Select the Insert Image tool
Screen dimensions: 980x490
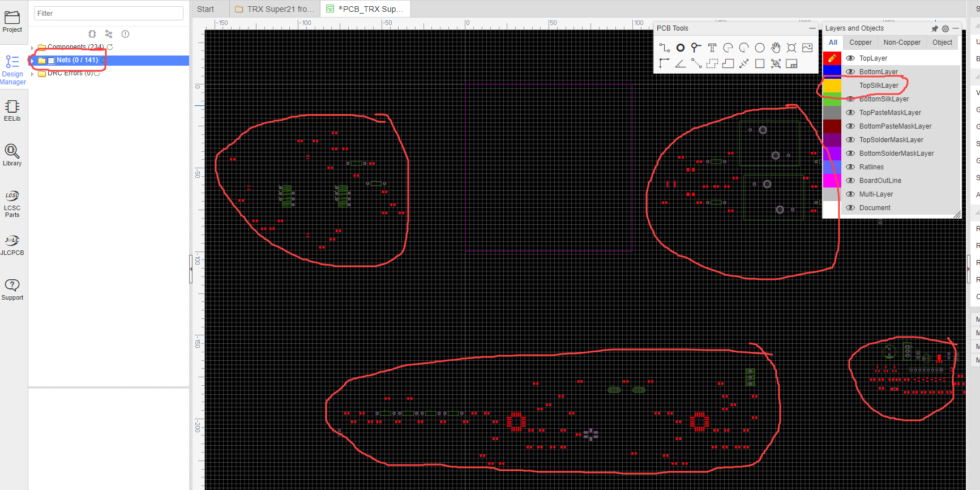[x=807, y=48]
